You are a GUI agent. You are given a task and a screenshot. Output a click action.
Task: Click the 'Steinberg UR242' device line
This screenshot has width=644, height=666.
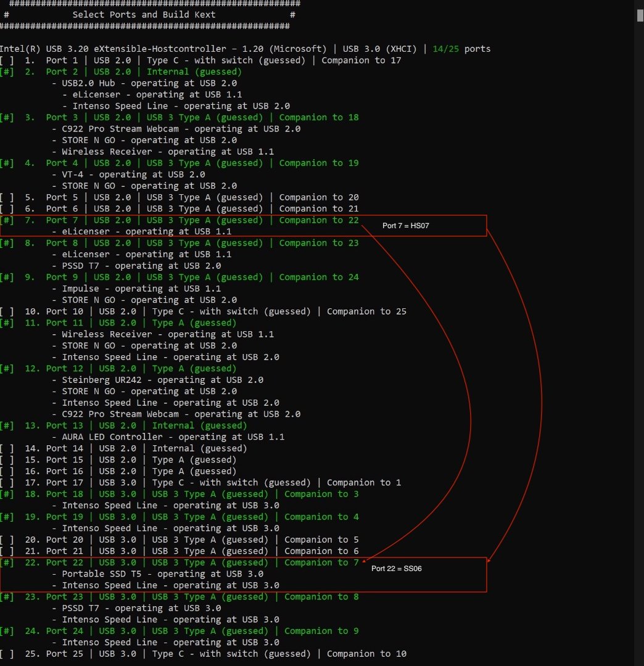(157, 380)
